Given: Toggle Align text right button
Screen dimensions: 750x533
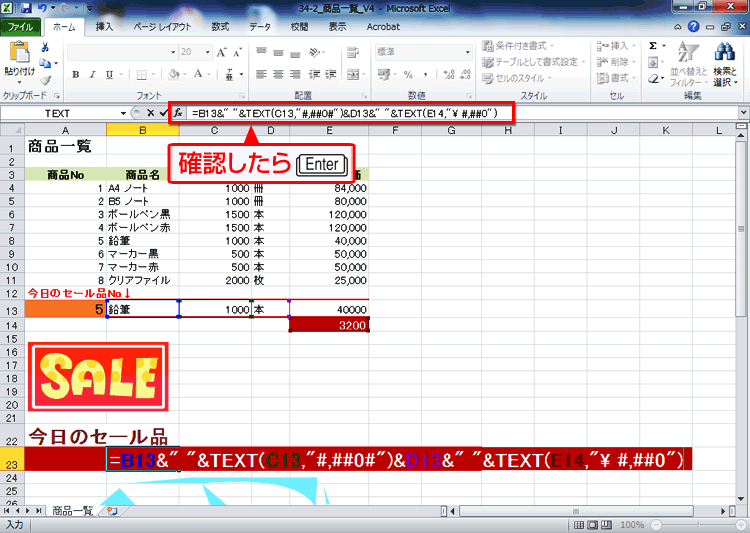Looking at the screenshot, I should (x=295, y=74).
